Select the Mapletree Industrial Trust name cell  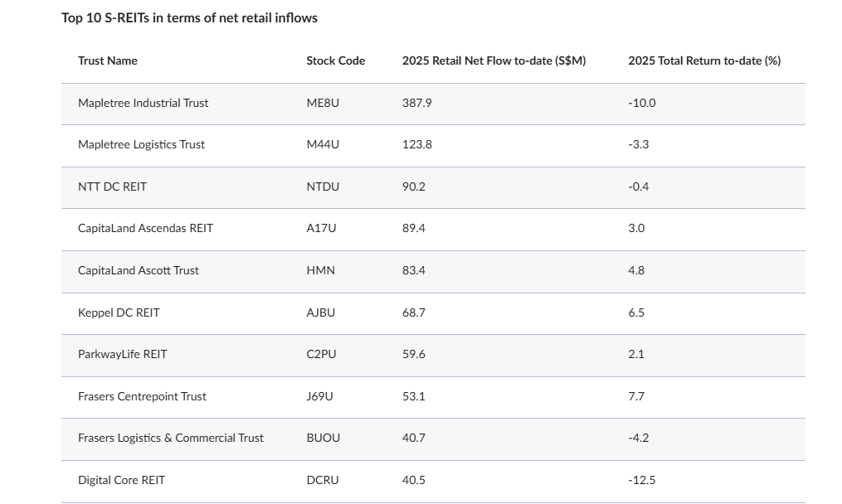143,103
